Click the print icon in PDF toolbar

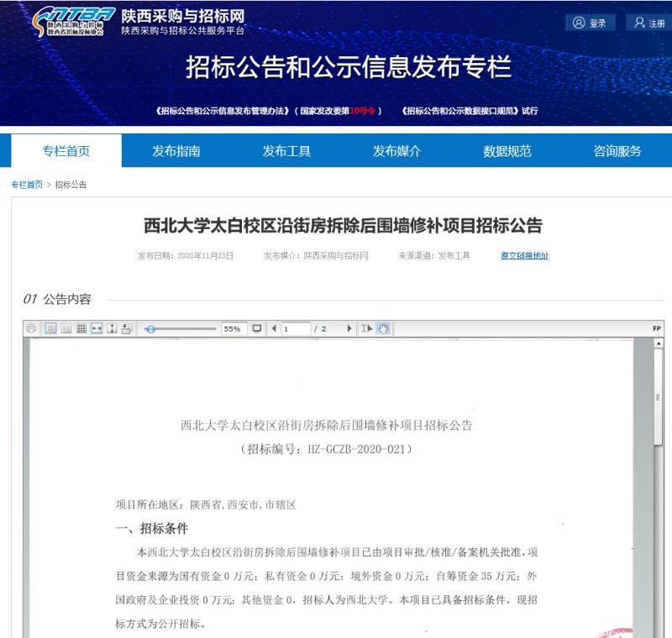(32, 329)
